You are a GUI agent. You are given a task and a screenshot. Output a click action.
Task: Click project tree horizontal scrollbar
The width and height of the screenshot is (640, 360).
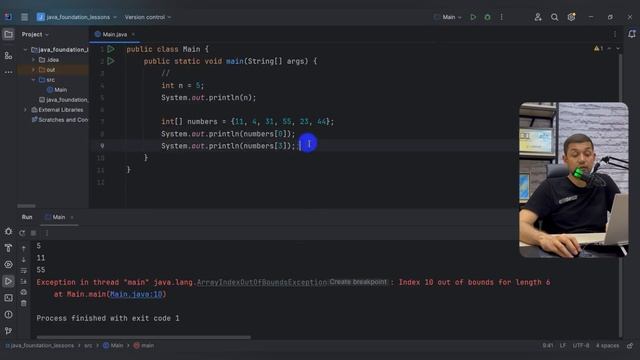27,206
